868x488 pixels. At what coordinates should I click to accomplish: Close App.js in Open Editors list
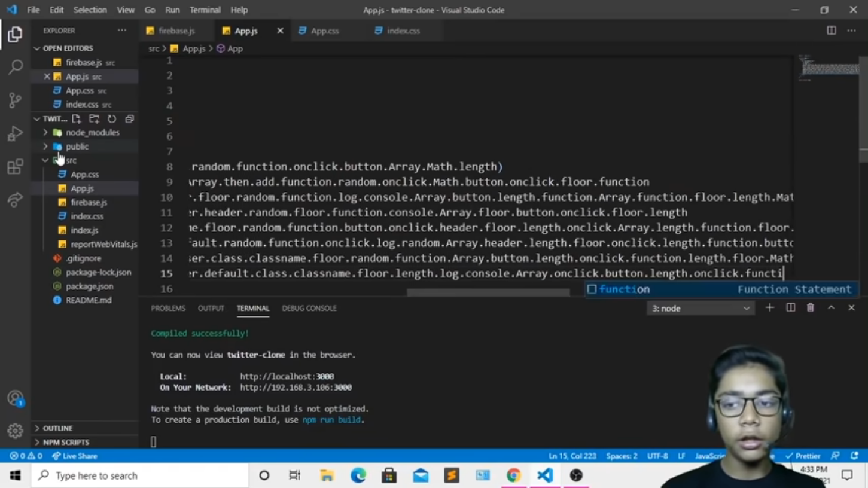click(47, 77)
